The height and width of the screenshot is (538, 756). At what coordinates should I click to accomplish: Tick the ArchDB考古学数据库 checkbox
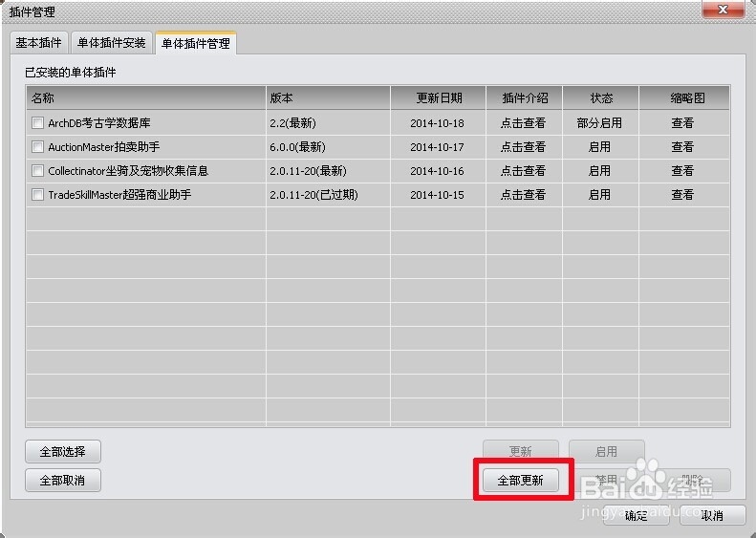tap(37, 123)
